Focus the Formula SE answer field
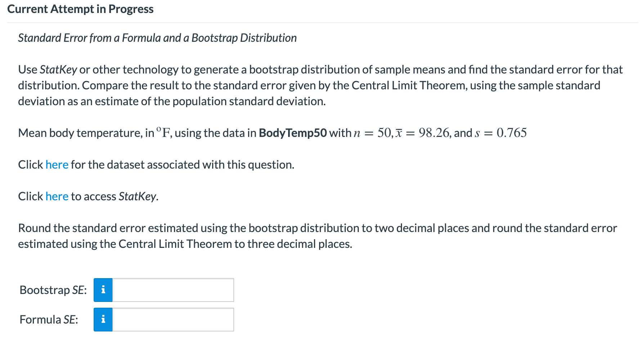This screenshot has height=343, width=644. [x=173, y=320]
